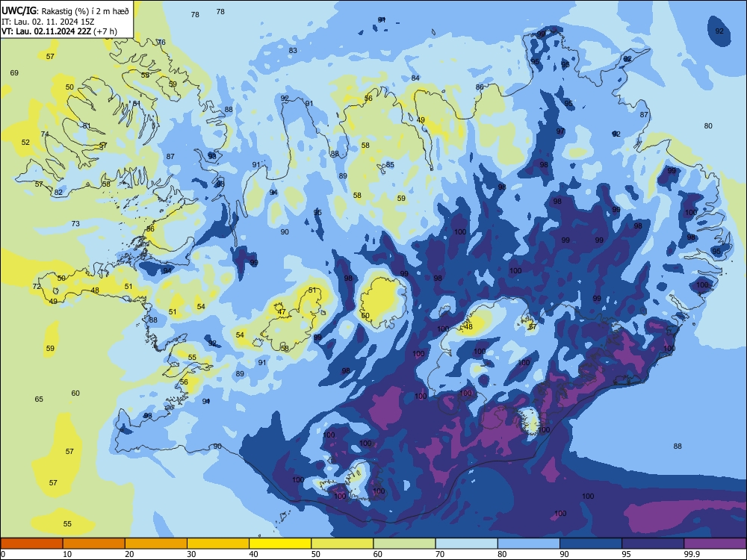Image resolution: width=747 pixels, height=560 pixels.
Task: Click the map value '74'
Action: point(45,134)
